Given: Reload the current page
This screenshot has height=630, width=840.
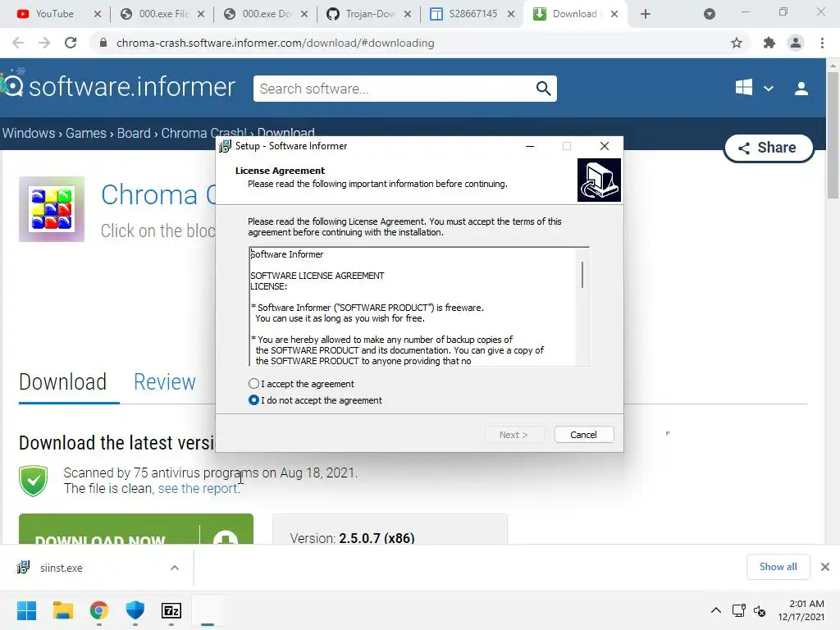Looking at the screenshot, I should (71, 43).
